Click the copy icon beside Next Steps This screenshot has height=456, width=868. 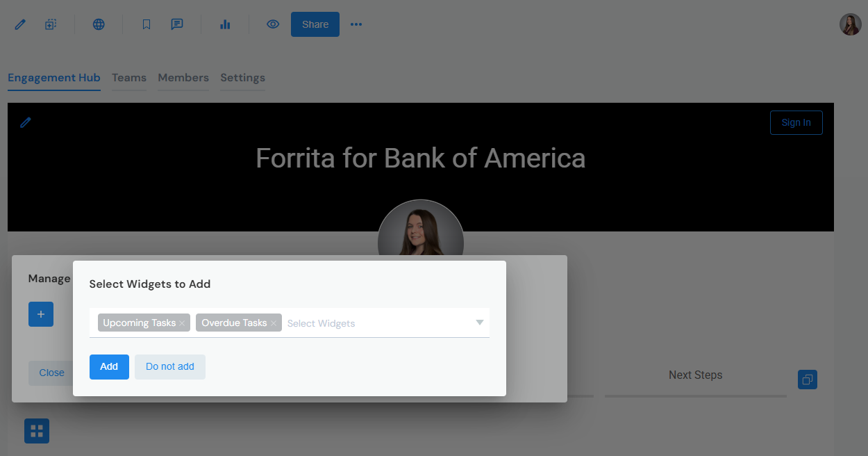808,380
